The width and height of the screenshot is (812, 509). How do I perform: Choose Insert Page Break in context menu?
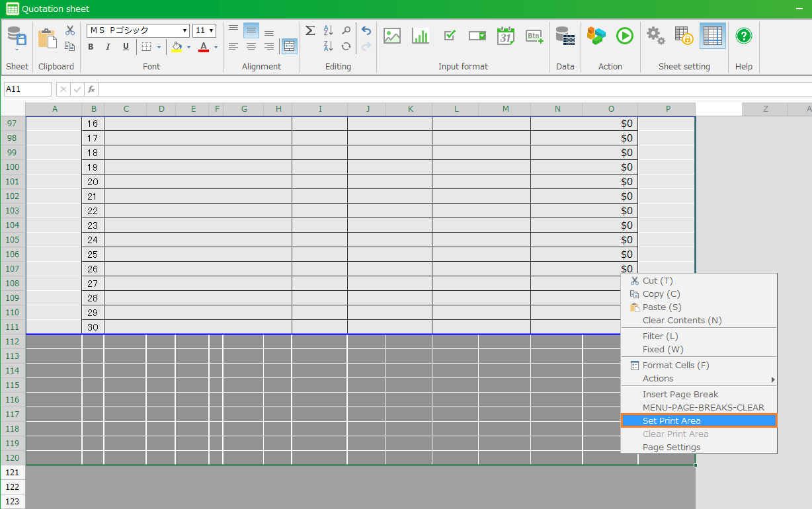(x=680, y=394)
